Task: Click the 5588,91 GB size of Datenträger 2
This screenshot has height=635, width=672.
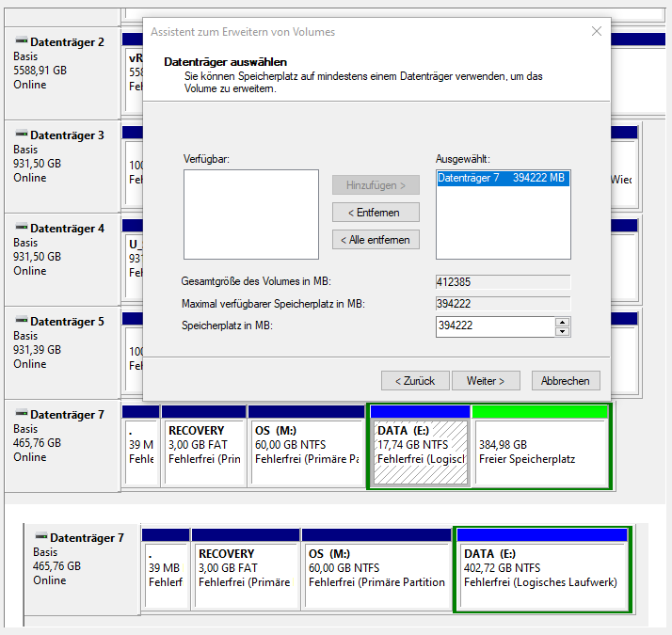Action: point(40,71)
